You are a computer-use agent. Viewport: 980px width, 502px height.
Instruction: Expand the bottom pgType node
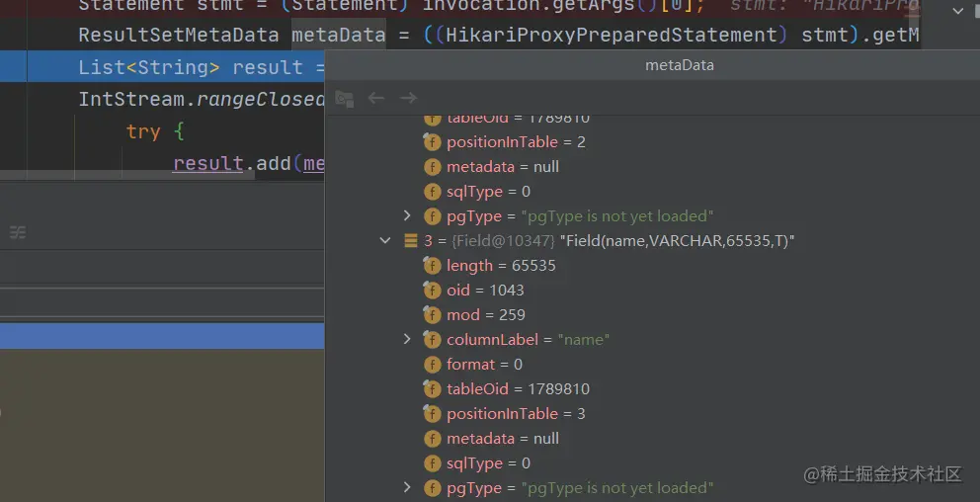tap(407, 487)
